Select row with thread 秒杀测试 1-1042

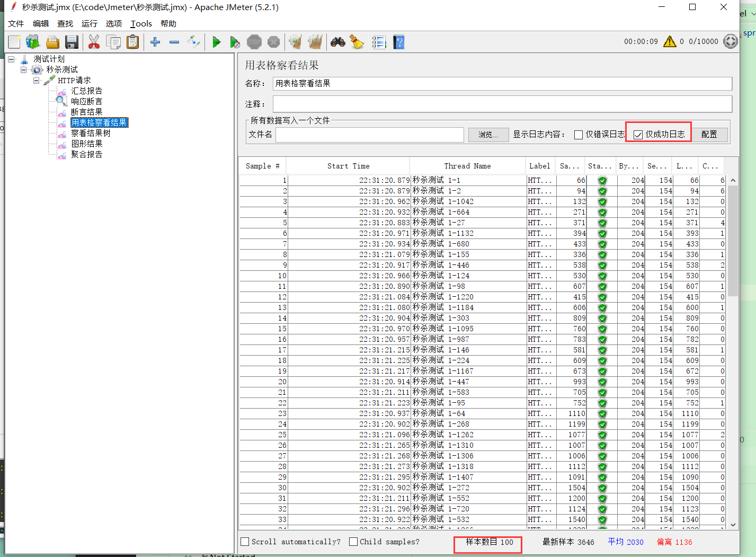(482, 201)
